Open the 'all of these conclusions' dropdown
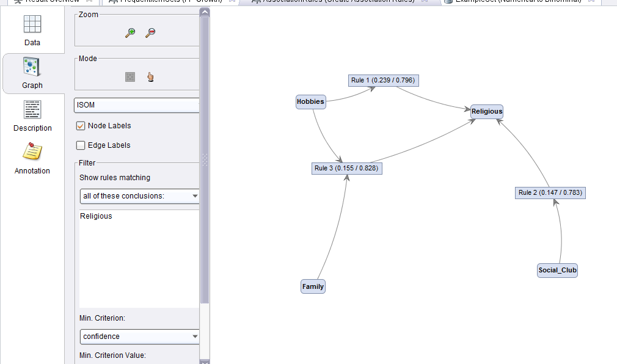 coord(140,196)
